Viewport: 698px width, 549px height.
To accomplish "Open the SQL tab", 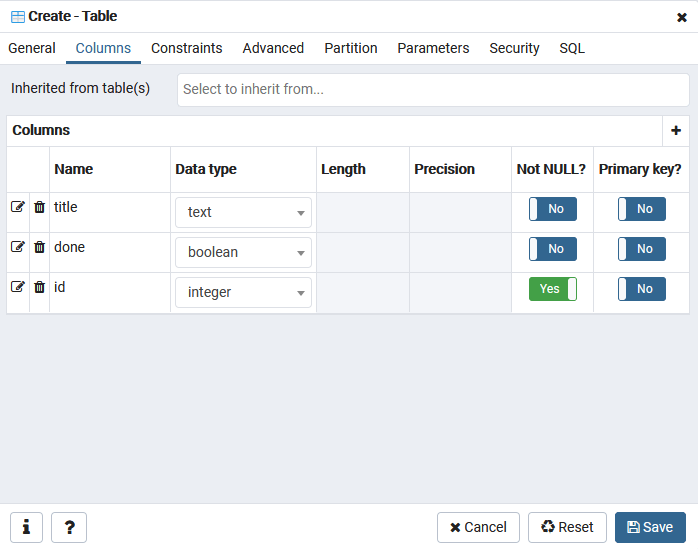I will coord(572,48).
